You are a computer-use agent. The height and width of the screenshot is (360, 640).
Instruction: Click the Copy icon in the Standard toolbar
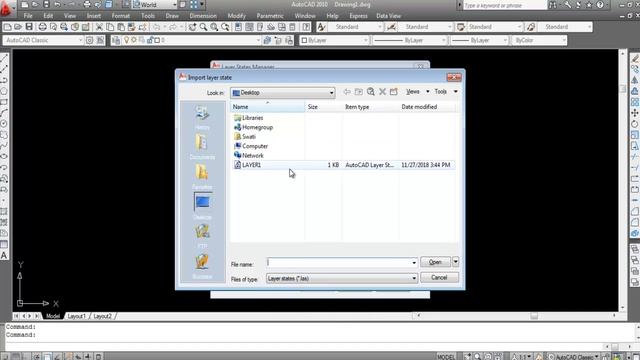(x=110, y=27)
